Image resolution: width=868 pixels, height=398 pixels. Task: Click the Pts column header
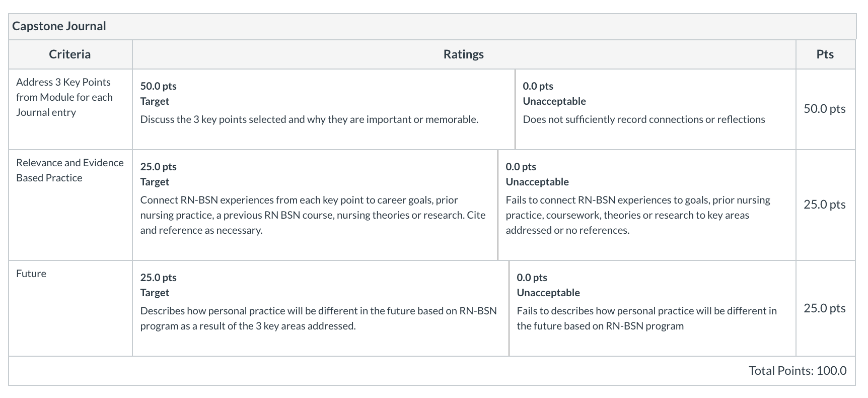[x=825, y=54]
